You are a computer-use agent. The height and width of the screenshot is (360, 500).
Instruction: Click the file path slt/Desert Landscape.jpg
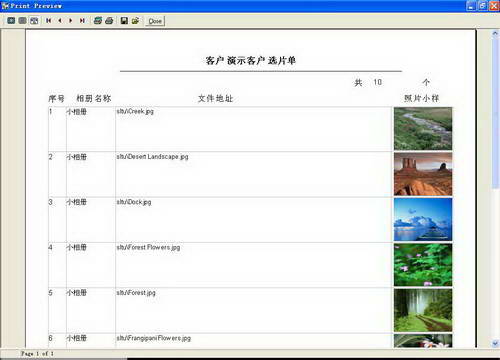[x=152, y=157]
